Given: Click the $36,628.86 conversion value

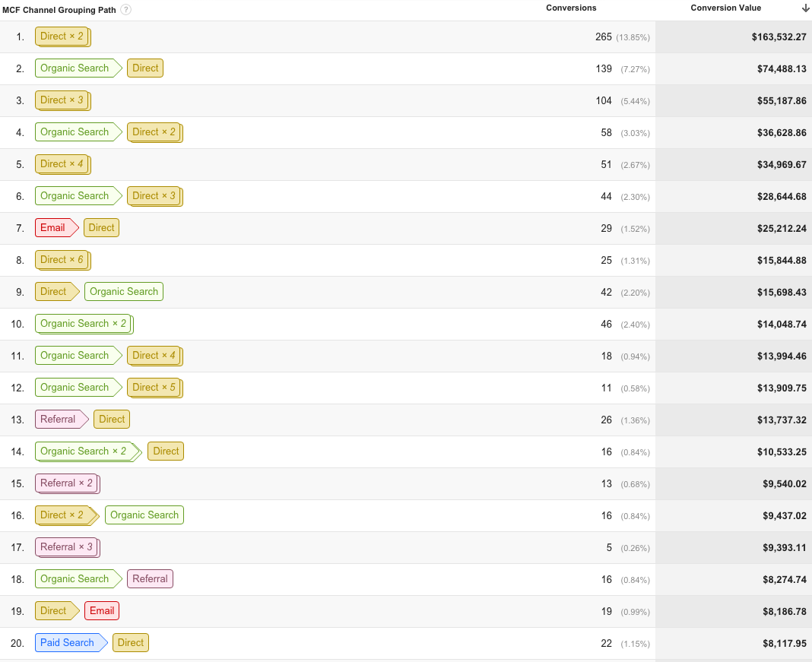Looking at the screenshot, I should pos(782,133).
